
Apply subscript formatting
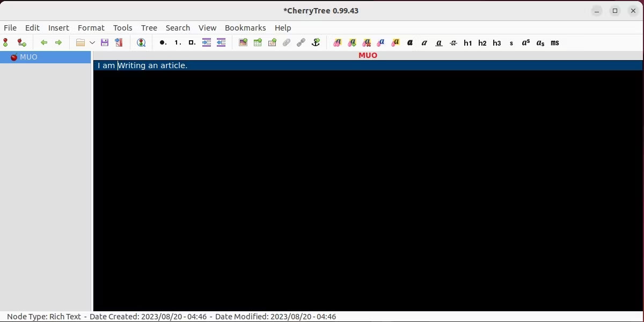click(x=540, y=42)
